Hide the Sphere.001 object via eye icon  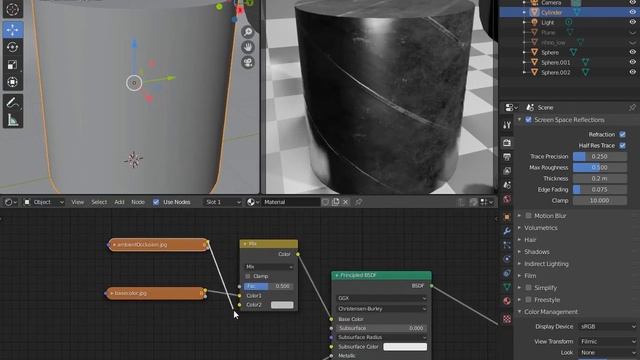pyautogui.click(x=632, y=62)
